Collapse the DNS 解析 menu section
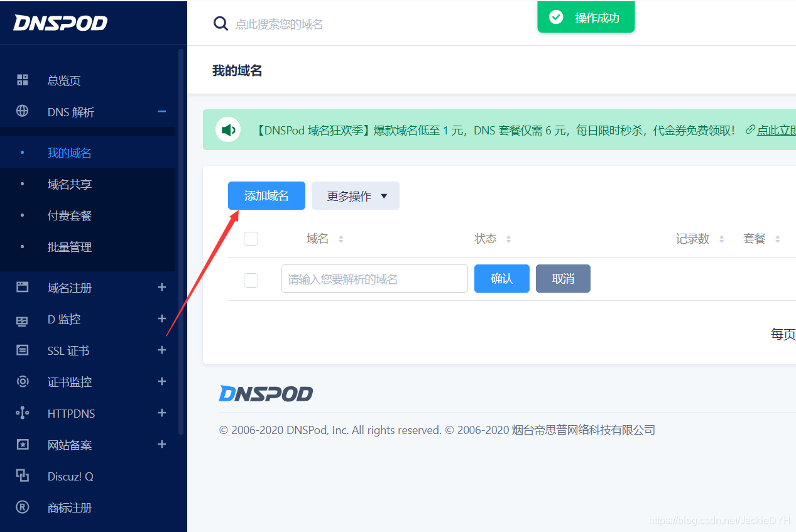The image size is (796, 532). pyautogui.click(x=162, y=111)
